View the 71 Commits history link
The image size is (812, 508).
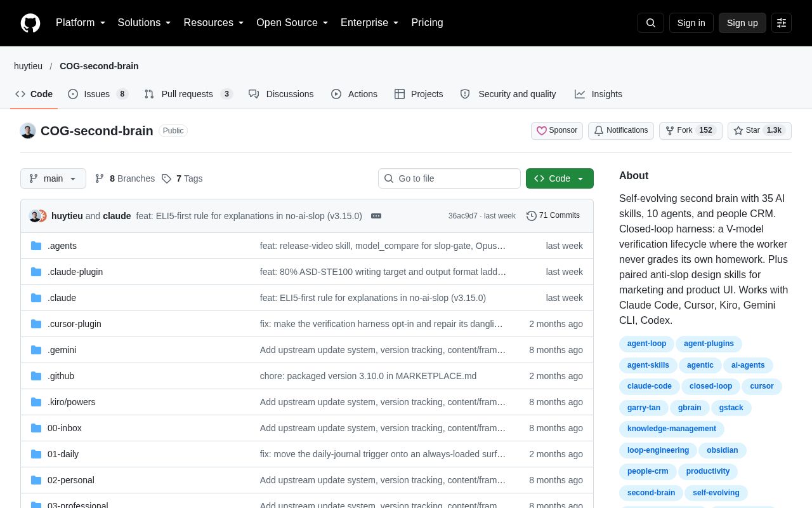pyautogui.click(x=553, y=216)
